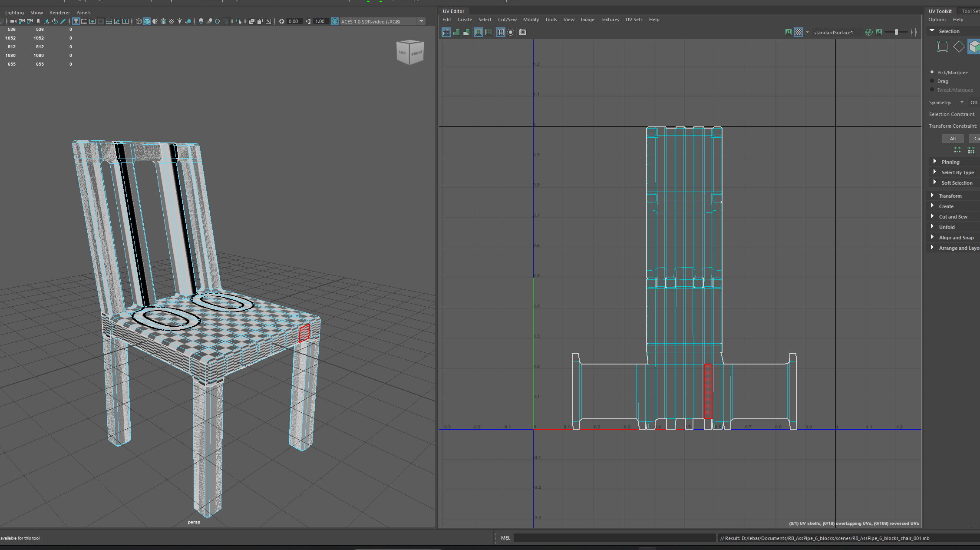Toggle color management ON button
Viewport: 980px width, 550px height.
335,21
